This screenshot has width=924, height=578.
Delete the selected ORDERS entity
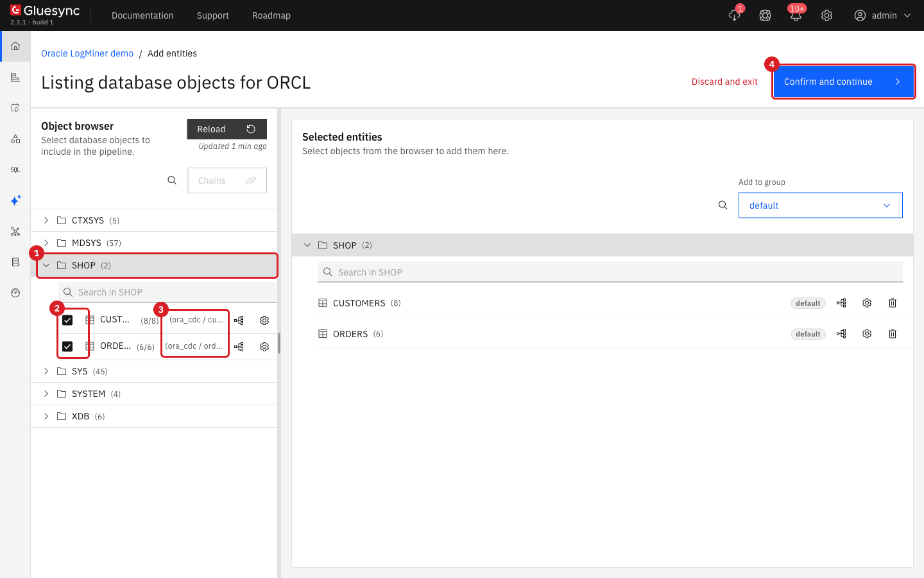click(x=893, y=334)
